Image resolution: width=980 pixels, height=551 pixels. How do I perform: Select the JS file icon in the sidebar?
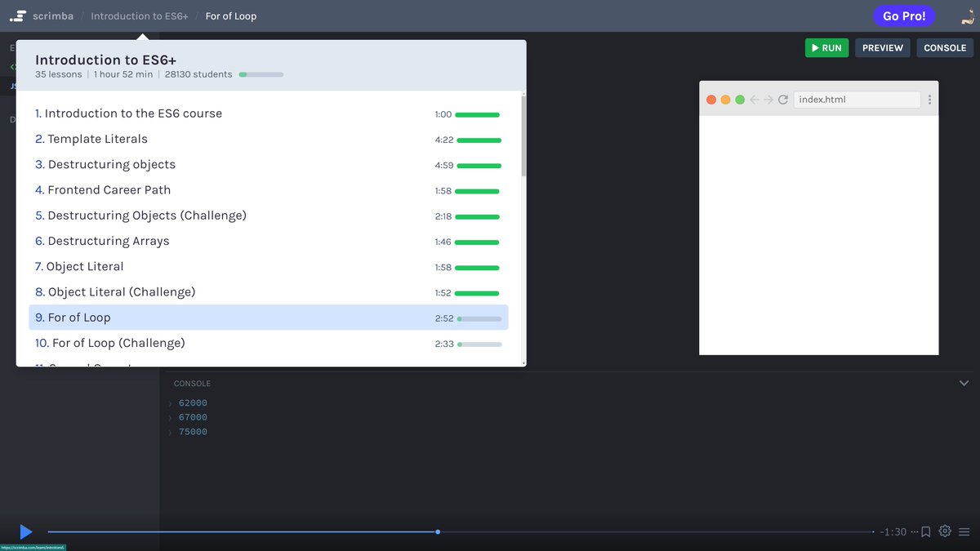pyautogui.click(x=12, y=86)
